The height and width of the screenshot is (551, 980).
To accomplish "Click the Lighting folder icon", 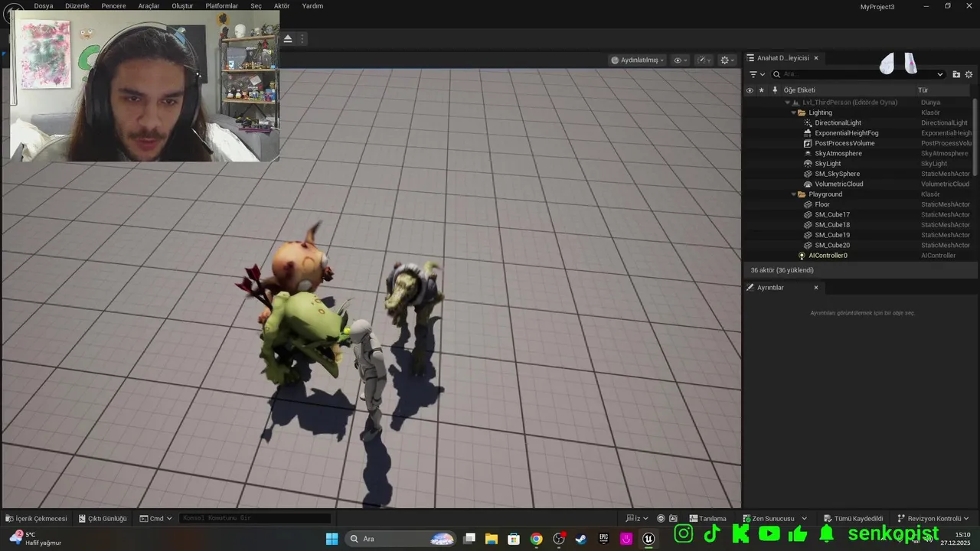I will (802, 112).
